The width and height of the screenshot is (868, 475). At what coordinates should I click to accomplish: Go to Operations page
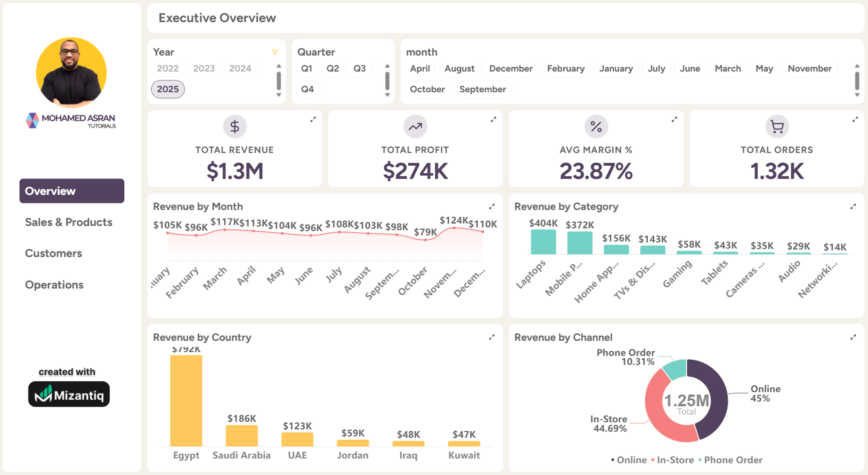coord(54,285)
